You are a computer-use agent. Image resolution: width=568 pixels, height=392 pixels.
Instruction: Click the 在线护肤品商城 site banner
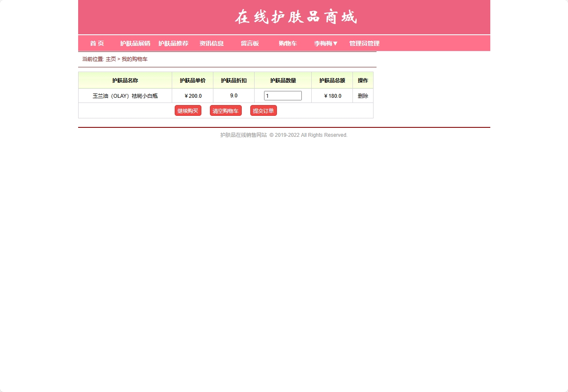(x=296, y=17)
